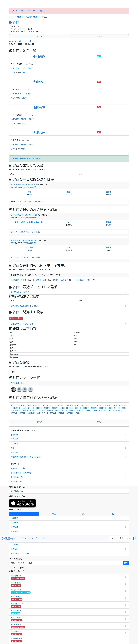This screenshot has height=644, width=138.
Task: Click chevron next to 花咲徳栄
Action: pyautogui.click(x=126, y=439)
